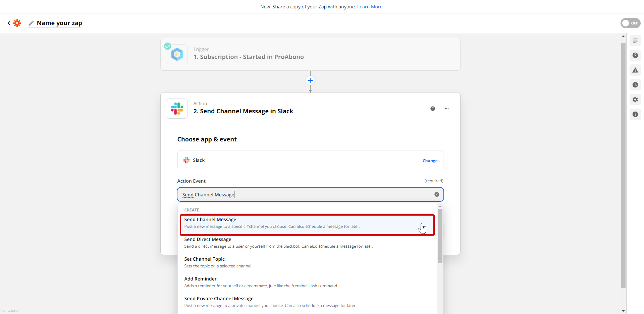Viewport: 644px width, 314px height.
Task: Click the orange Zapier logo
Action: point(17,23)
